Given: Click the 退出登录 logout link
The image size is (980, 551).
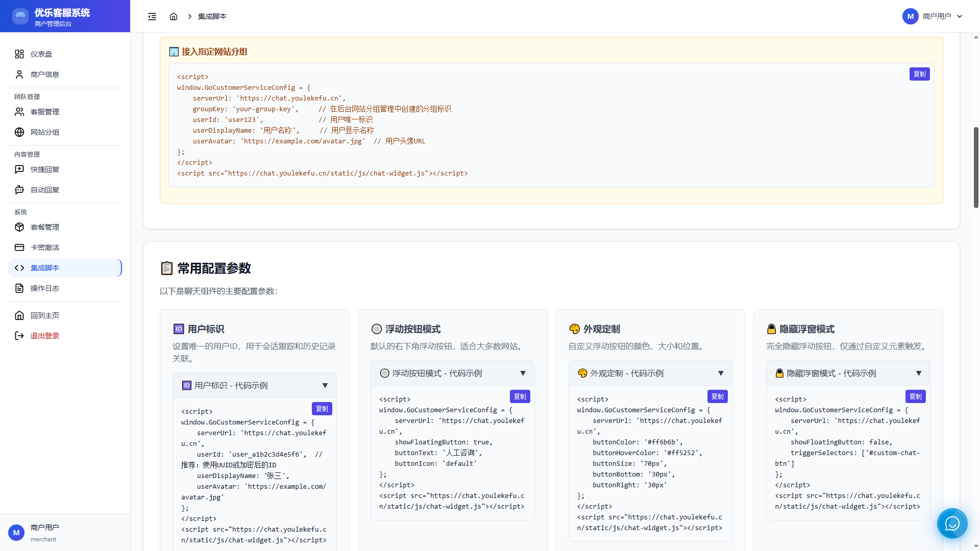Looking at the screenshot, I should point(45,336).
